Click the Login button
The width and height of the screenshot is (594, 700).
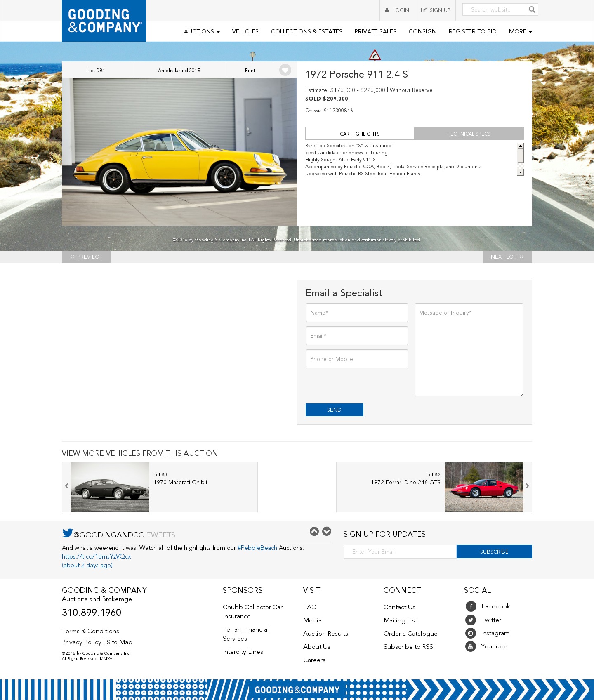[x=398, y=10]
